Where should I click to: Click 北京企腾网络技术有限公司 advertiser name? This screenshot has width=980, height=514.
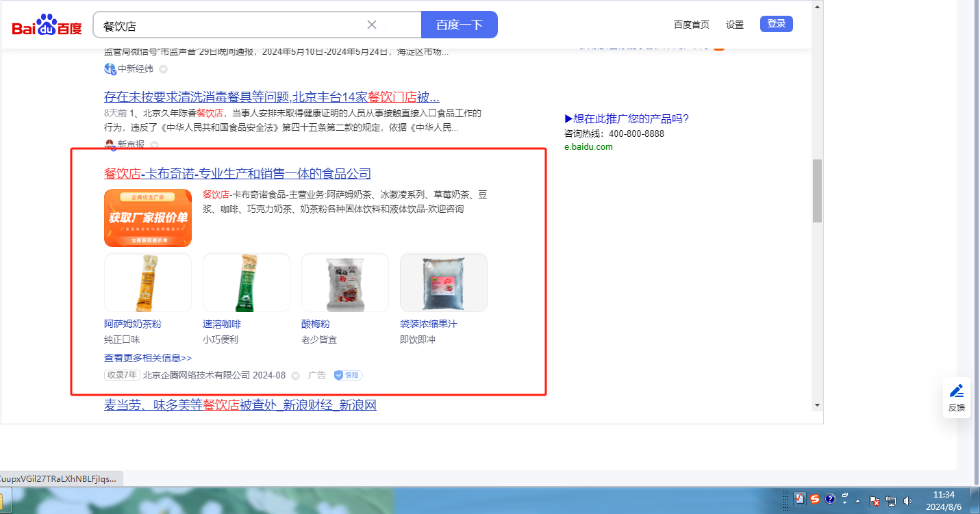click(197, 375)
